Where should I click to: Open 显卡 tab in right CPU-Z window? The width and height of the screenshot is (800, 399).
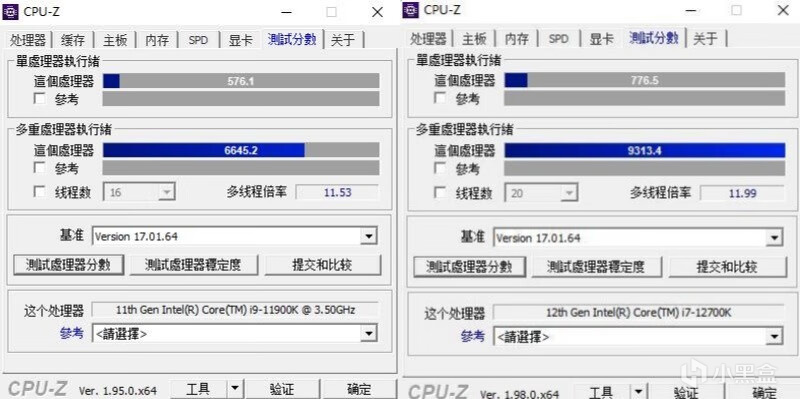pyautogui.click(x=601, y=39)
